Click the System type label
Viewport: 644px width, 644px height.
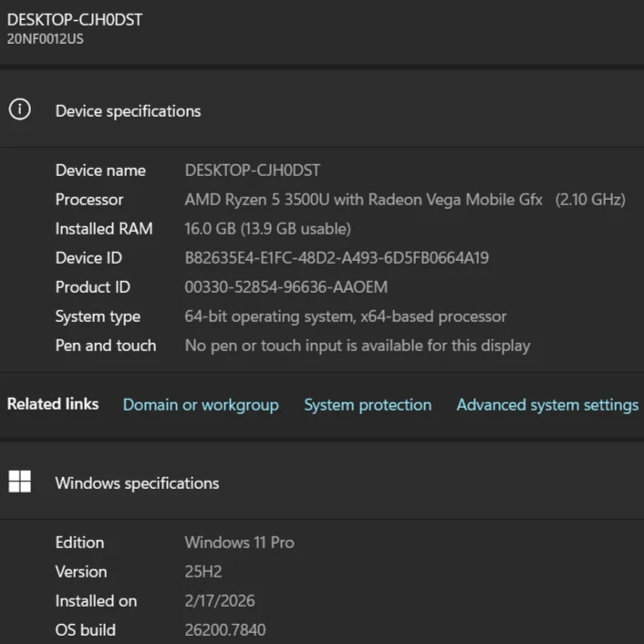(x=99, y=317)
